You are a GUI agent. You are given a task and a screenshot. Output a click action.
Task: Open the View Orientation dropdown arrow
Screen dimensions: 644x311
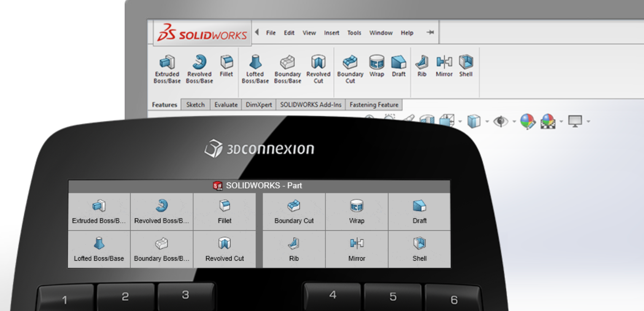point(460,122)
